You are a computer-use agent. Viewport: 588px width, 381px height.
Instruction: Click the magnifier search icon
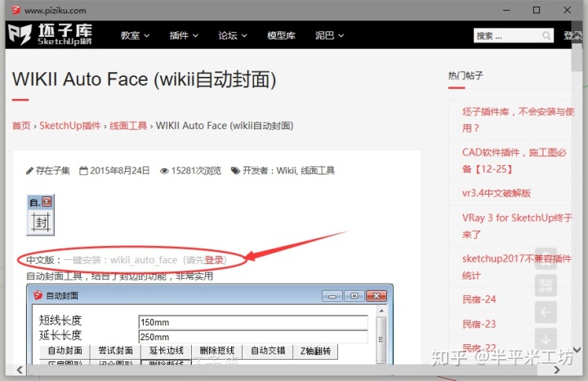click(x=546, y=36)
